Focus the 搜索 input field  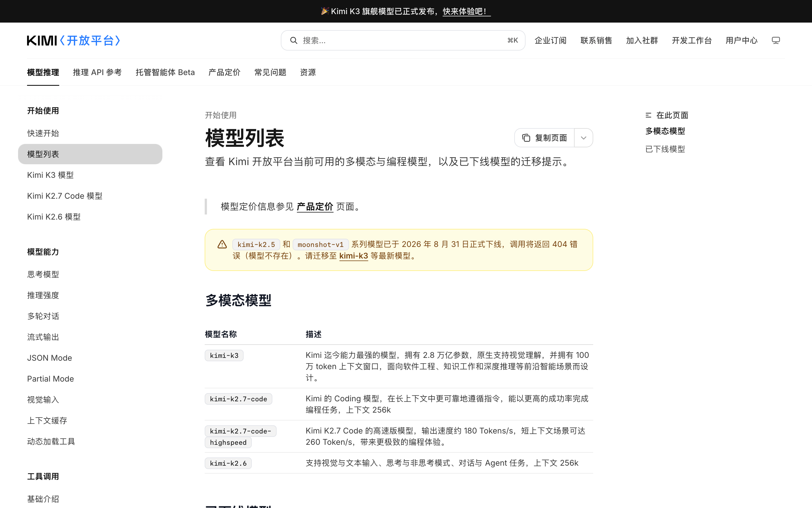403,40
